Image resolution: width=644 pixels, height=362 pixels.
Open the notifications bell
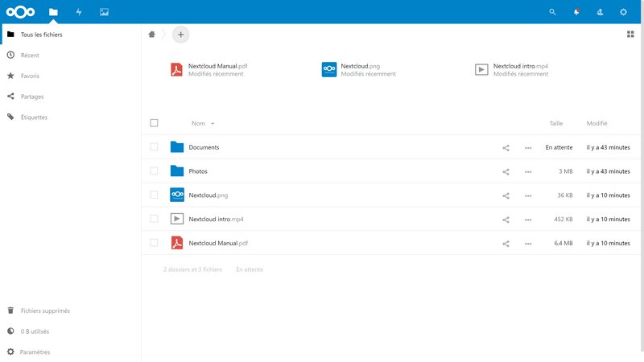point(576,12)
